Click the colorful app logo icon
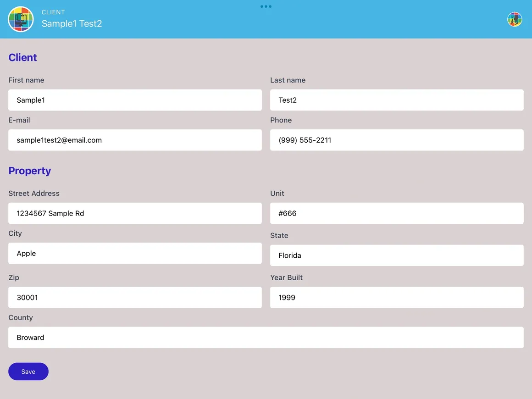532x399 pixels. pyautogui.click(x=21, y=19)
